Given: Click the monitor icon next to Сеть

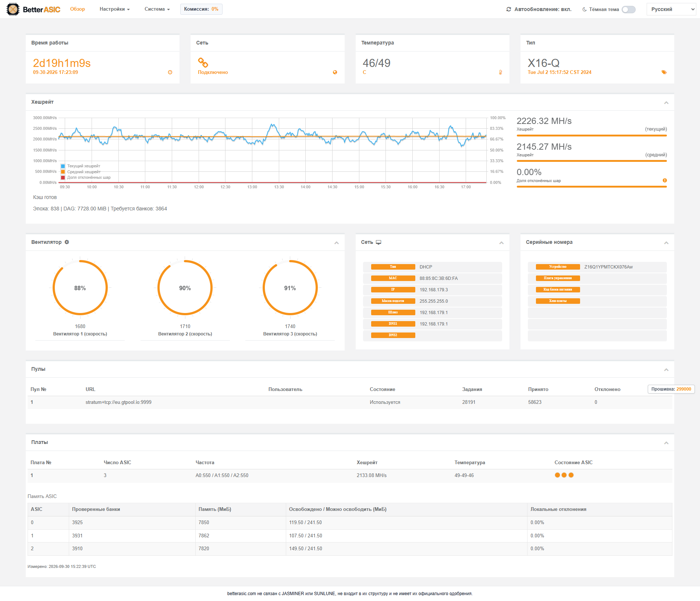Looking at the screenshot, I should [x=379, y=242].
